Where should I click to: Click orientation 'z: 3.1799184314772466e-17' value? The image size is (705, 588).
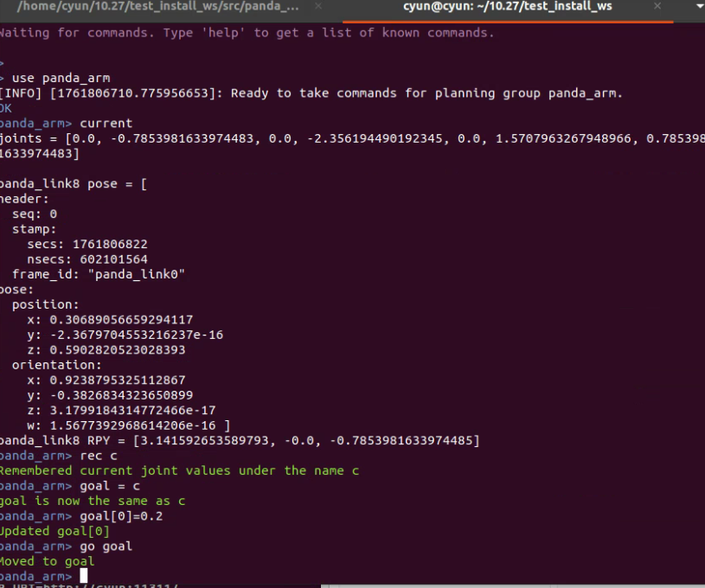[121, 411]
